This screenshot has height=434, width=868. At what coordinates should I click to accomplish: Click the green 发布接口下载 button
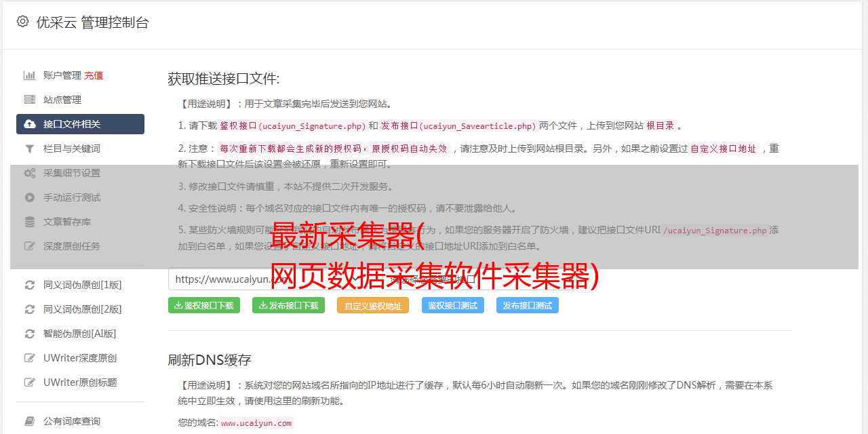(288, 305)
